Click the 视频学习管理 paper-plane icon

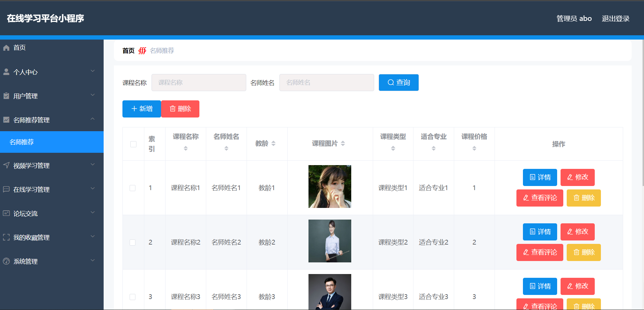6,165
